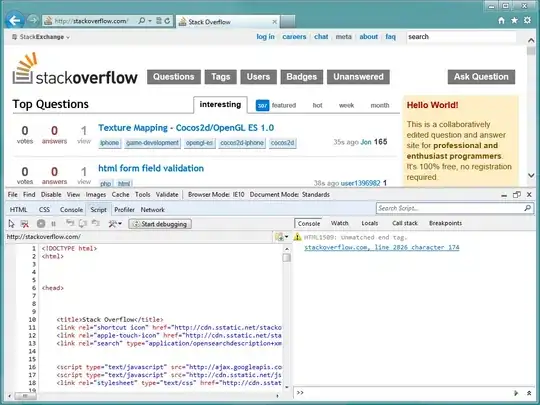Open the Texture Mapping question link
This screenshot has width=540, height=405.
click(186, 128)
